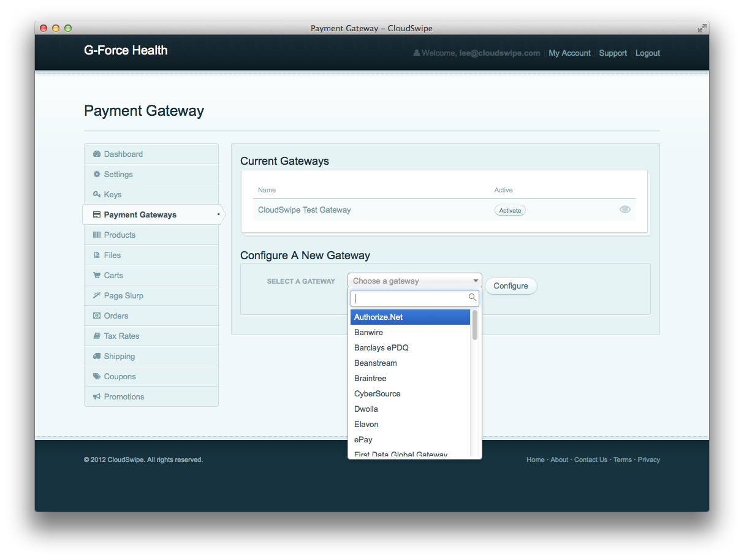Click the Active column header
This screenshot has height=560, width=744.
coord(503,190)
